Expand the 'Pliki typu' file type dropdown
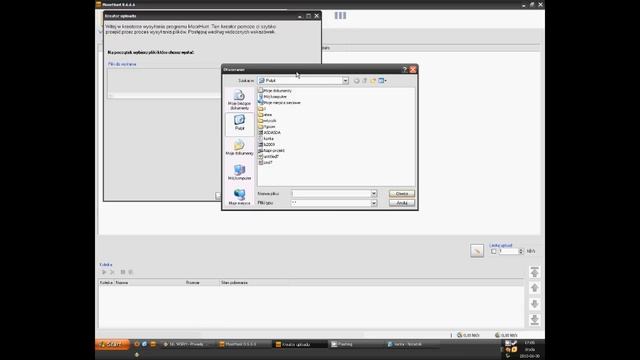 pos(374,203)
